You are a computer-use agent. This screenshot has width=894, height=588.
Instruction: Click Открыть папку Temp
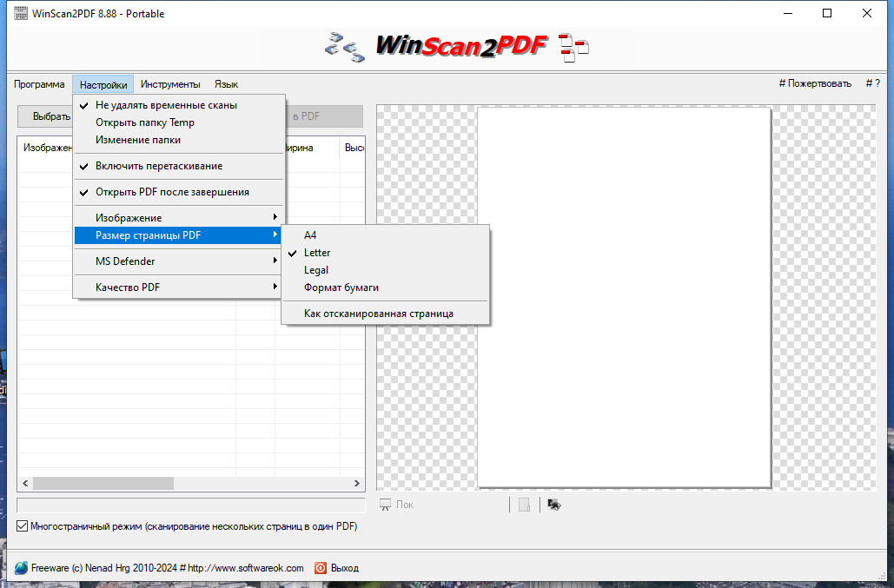click(x=179, y=122)
